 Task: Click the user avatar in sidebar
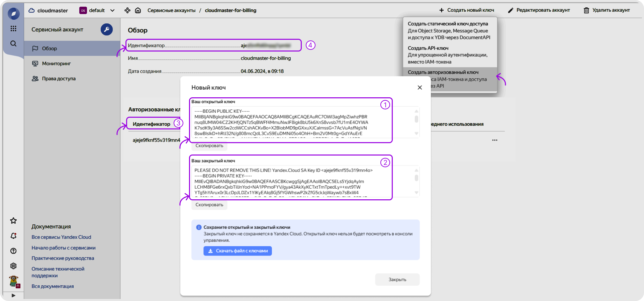(x=14, y=281)
